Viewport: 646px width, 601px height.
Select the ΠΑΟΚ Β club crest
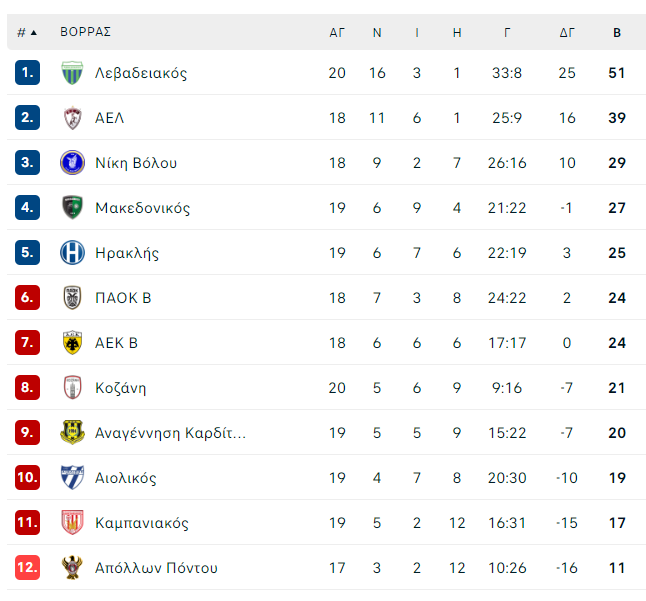pos(72,298)
